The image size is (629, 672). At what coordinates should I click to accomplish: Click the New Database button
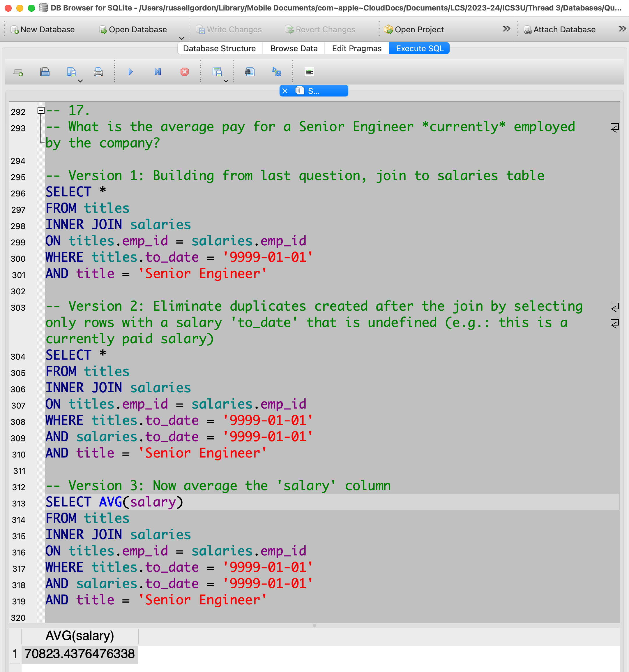click(43, 30)
